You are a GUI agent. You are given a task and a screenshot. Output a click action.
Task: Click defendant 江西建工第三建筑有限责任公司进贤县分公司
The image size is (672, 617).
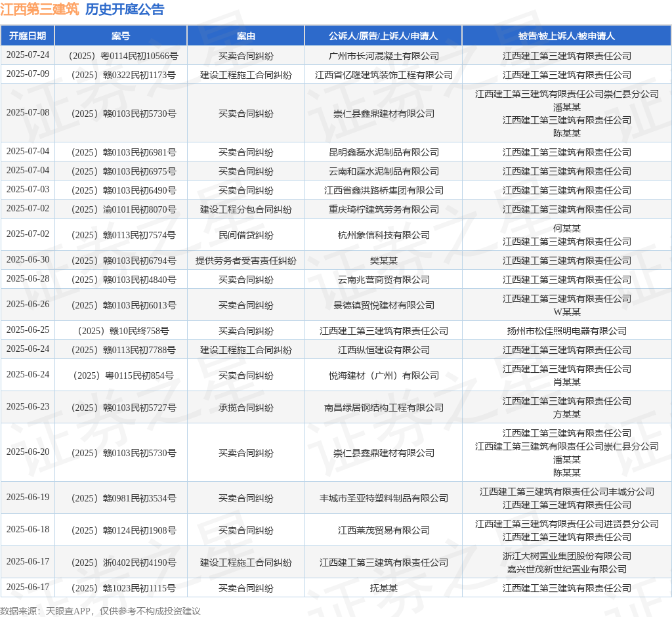[x=566, y=524]
